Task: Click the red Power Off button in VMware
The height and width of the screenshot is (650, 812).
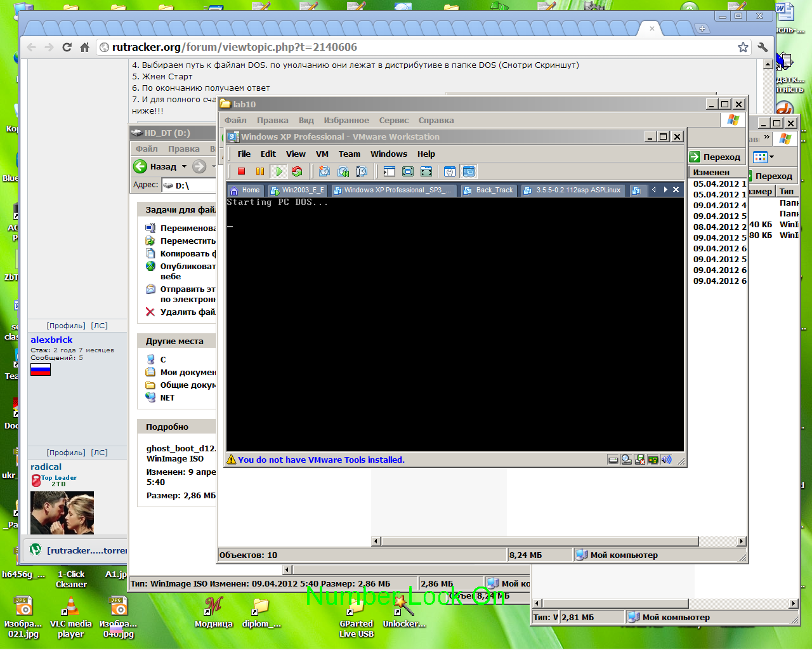Action: click(241, 171)
